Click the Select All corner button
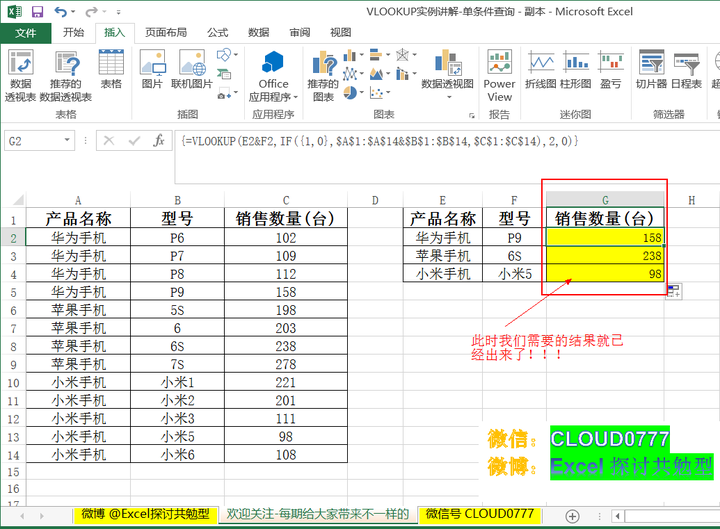The height and width of the screenshot is (529, 720). (x=17, y=200)
